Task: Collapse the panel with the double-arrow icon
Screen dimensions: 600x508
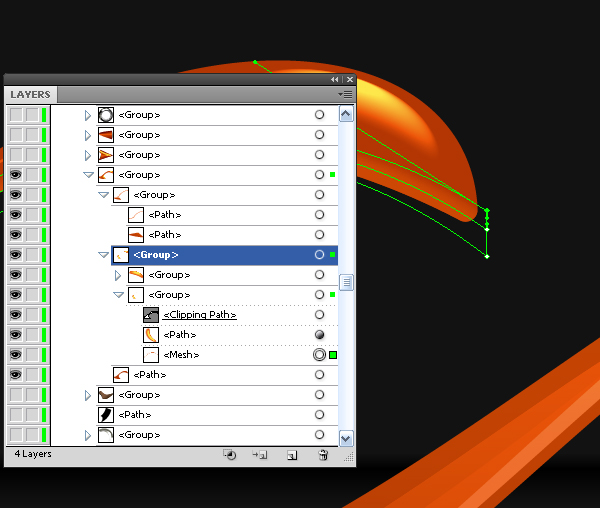Action: (x=335, y=80)
